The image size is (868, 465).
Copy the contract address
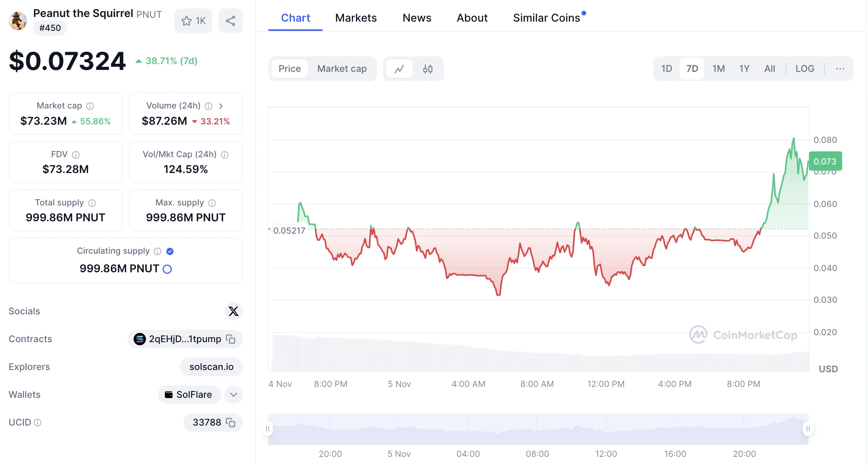tap(231, 339)
